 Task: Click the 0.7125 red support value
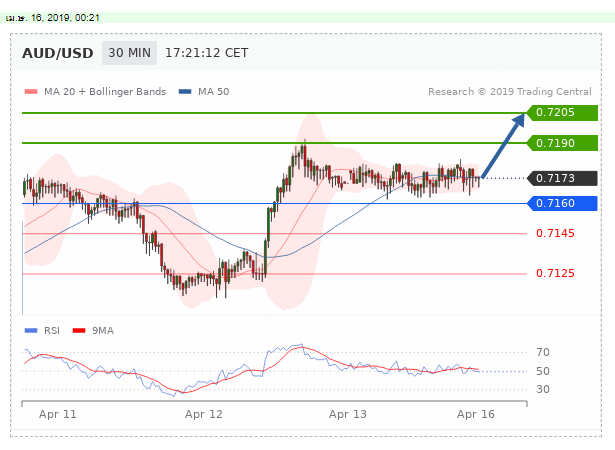click(555, 273)
